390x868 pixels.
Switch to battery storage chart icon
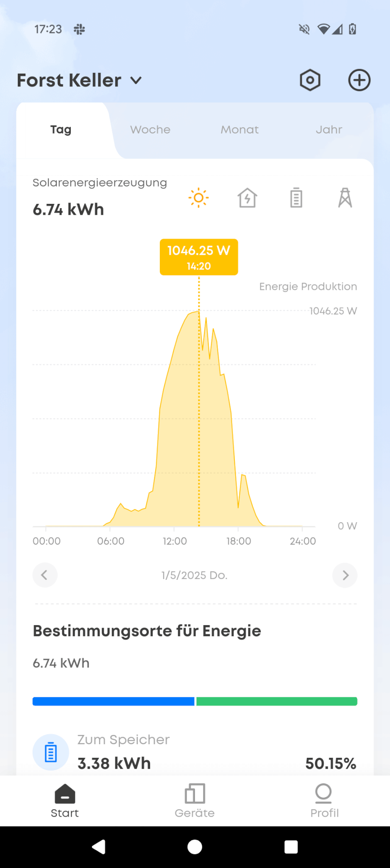296,198
